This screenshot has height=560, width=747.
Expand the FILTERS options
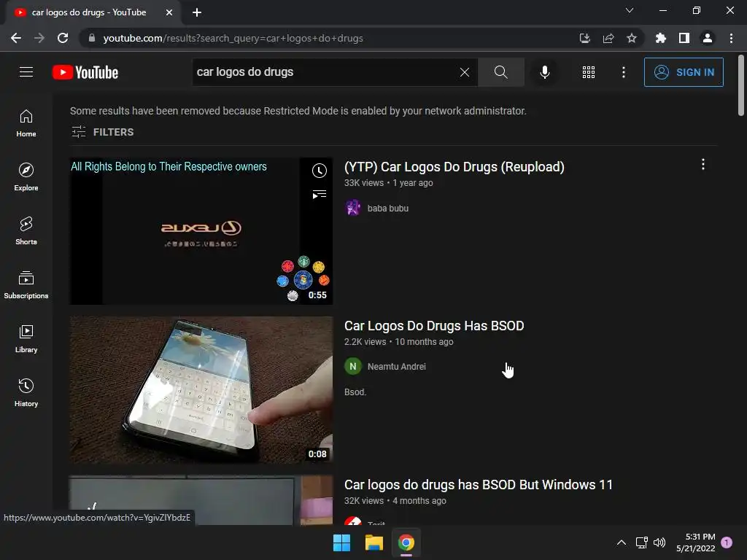pyautogui.click(x=102, y=132)
